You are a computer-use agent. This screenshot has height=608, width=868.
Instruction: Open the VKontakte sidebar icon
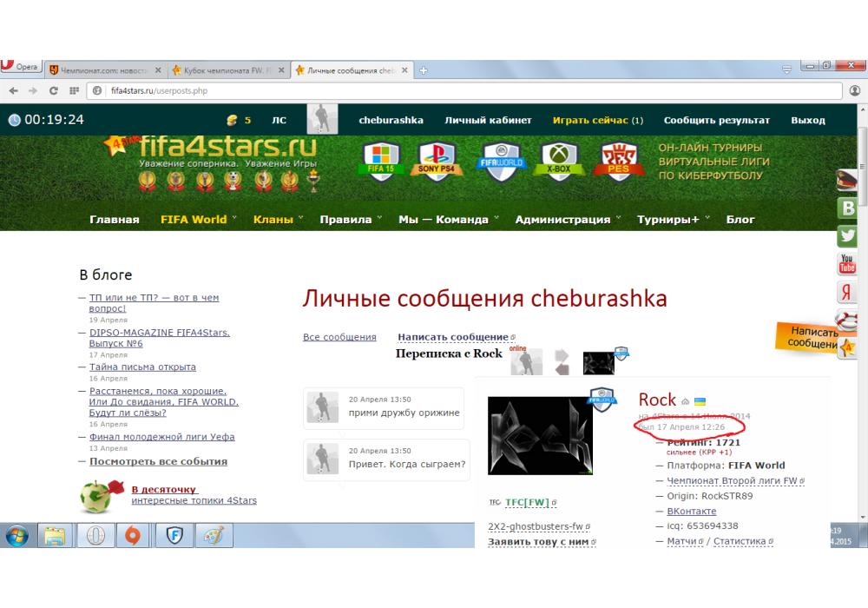click(847, 208)
